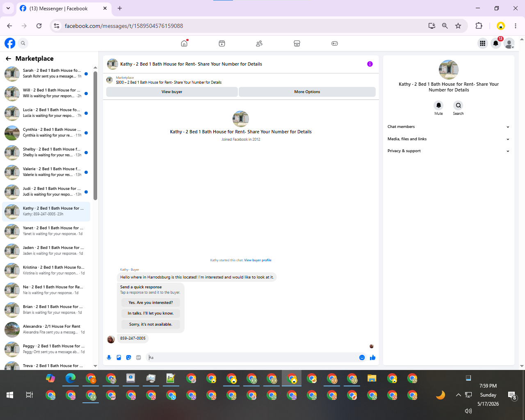Open Shelby's rental house conversation
The height and width of the screenshot is (420, 525).
point(46,152)
